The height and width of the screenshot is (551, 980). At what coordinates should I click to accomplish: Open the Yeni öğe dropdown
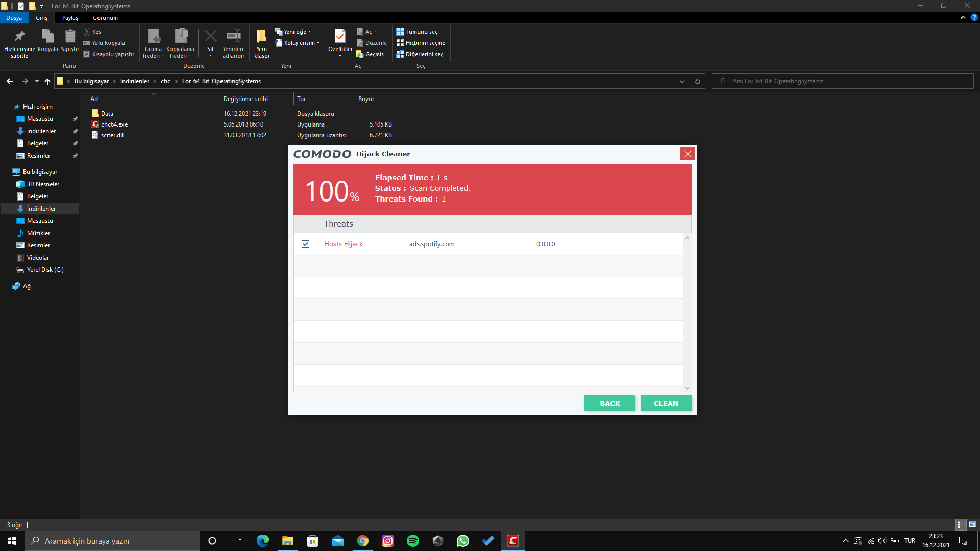(x=296, y=32)
